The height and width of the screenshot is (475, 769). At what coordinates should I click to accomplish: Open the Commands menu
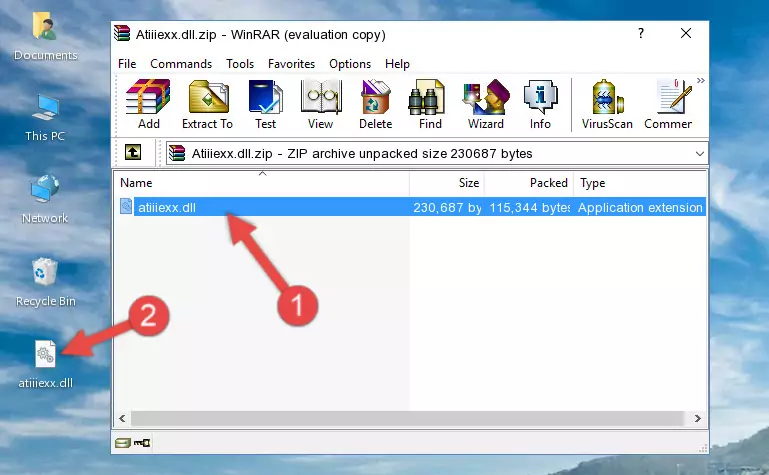(x=181, y=64)
